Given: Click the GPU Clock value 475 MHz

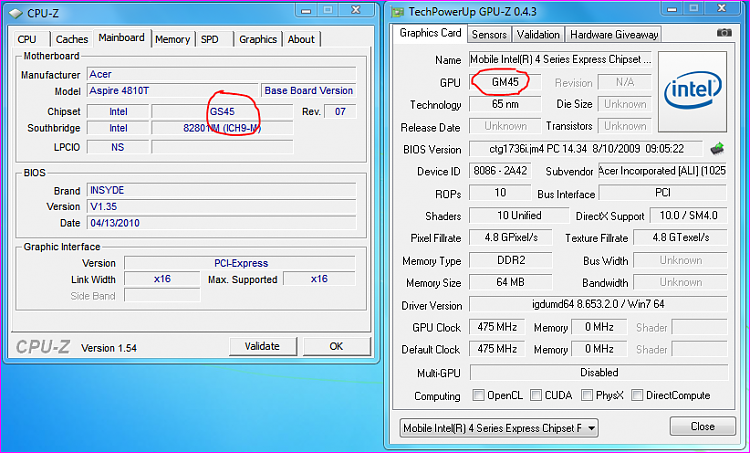Looking at the screenshot, I should coord(497,327).
